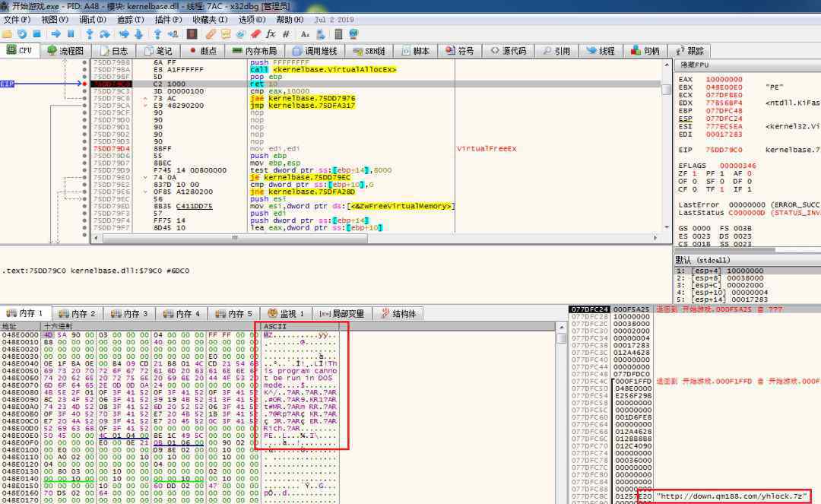Select the EAX register value 10000000

[724, 80]
